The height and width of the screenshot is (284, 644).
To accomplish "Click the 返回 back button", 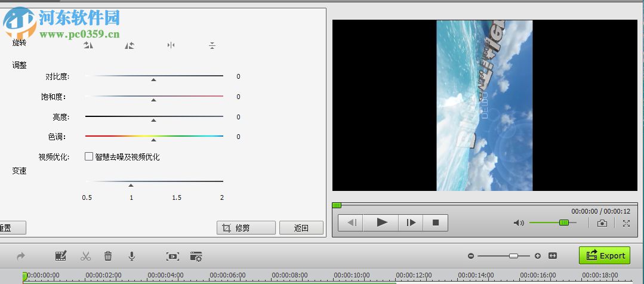I will tap(301, 228).
